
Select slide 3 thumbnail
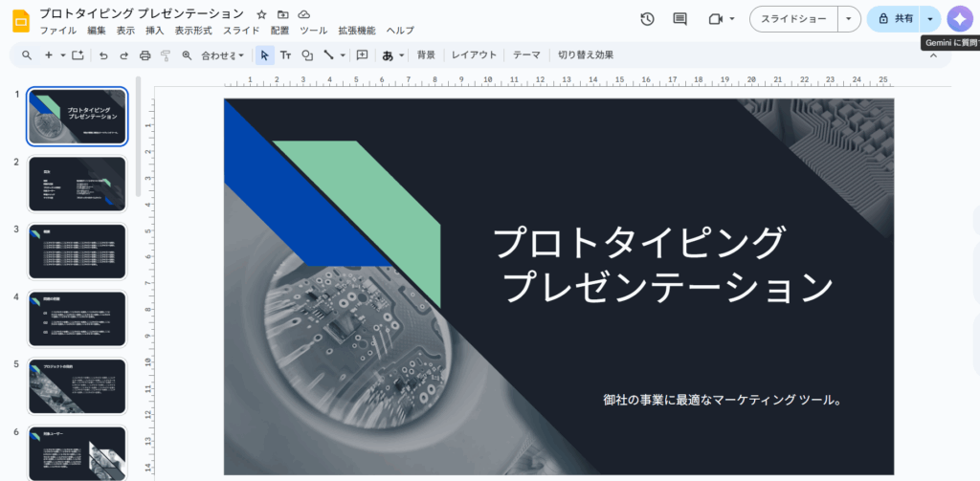point(78,251)
